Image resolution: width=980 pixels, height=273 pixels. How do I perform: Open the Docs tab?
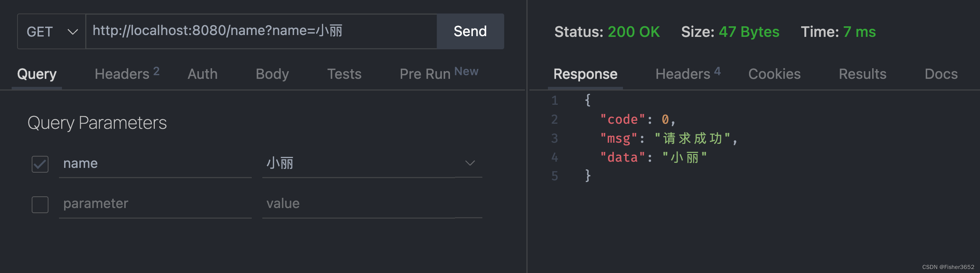(x=941, y=74)
